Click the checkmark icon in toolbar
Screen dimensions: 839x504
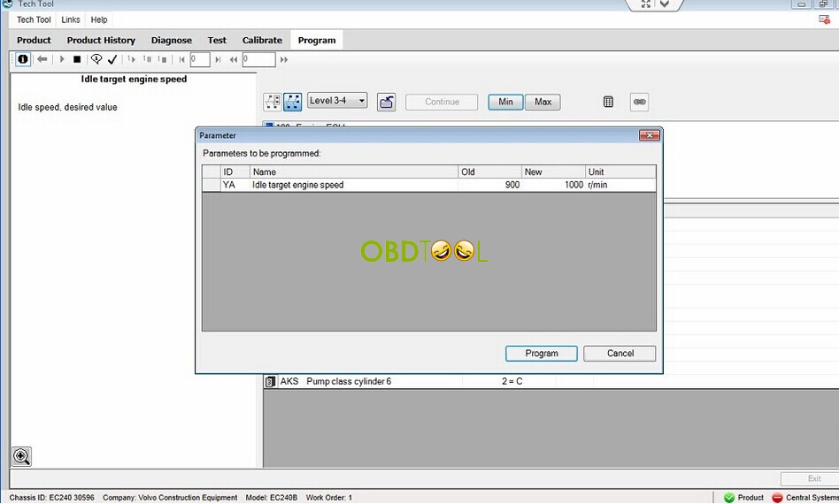click(112, 59)
